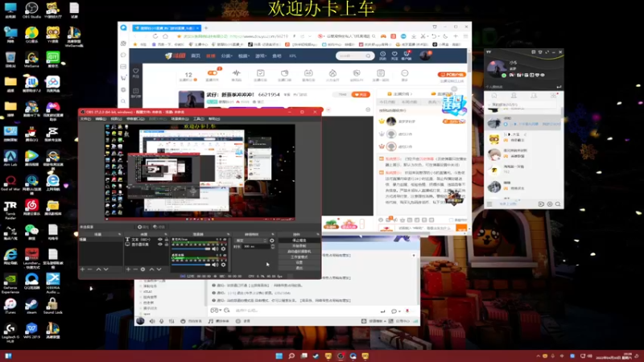Pop out the OBS Controls dock via header icon
This screenshot has width=644, height=362.
click(317, 234)
